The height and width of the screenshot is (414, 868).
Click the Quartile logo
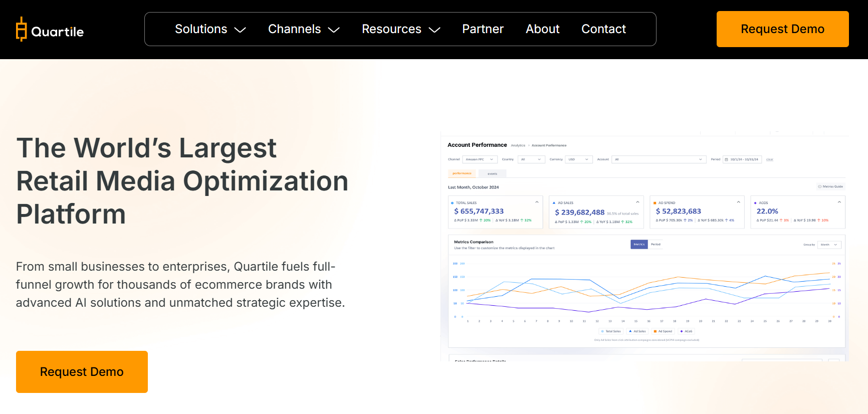point(50,30)
